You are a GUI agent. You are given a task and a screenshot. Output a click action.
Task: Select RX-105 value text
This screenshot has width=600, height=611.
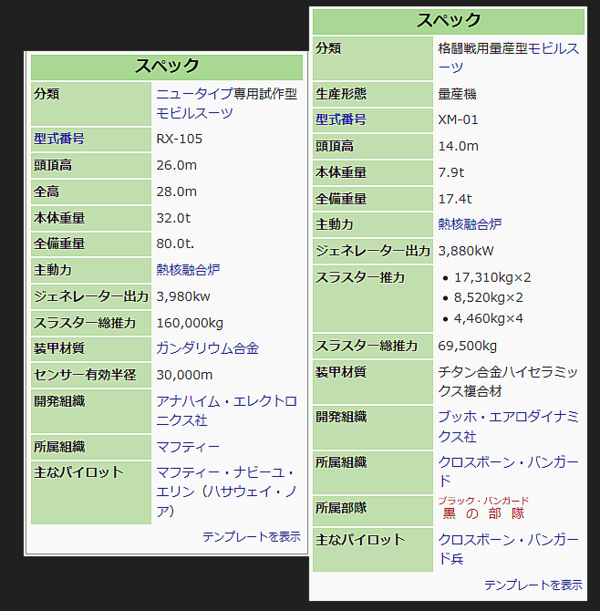click(179, 139)
